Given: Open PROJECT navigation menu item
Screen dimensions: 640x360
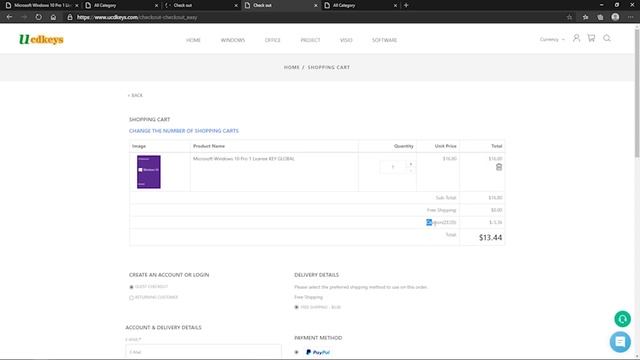Looking at the screenshot, I should 310,40.
